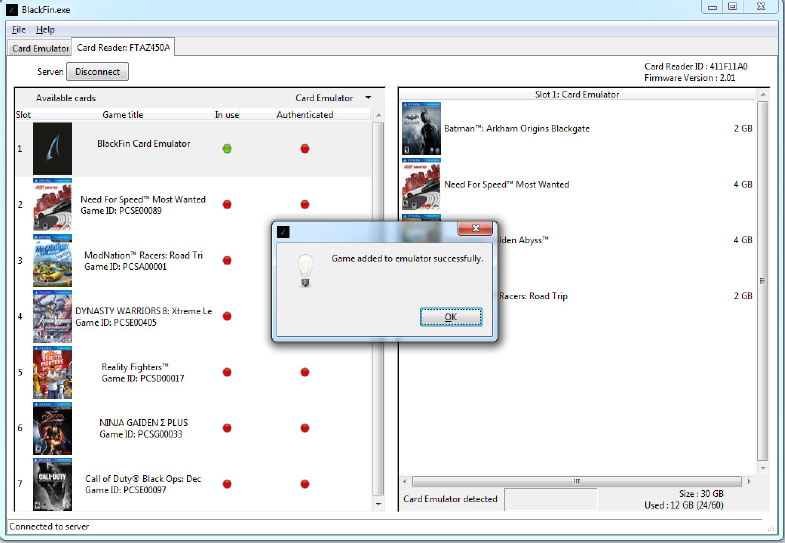Viewport: 785px width, 543px height.
Task: Open the Card Emulator dropdown arrow
Action: (368, 98)
